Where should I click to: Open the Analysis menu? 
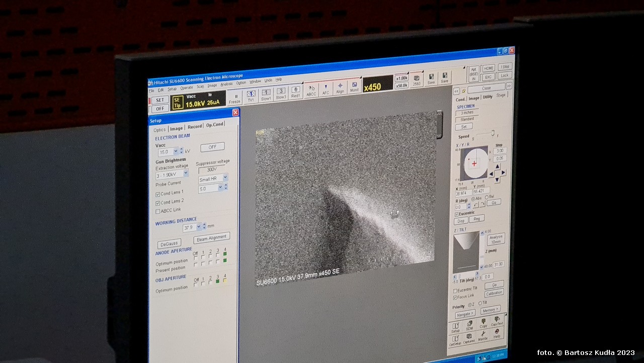point(226,84)
